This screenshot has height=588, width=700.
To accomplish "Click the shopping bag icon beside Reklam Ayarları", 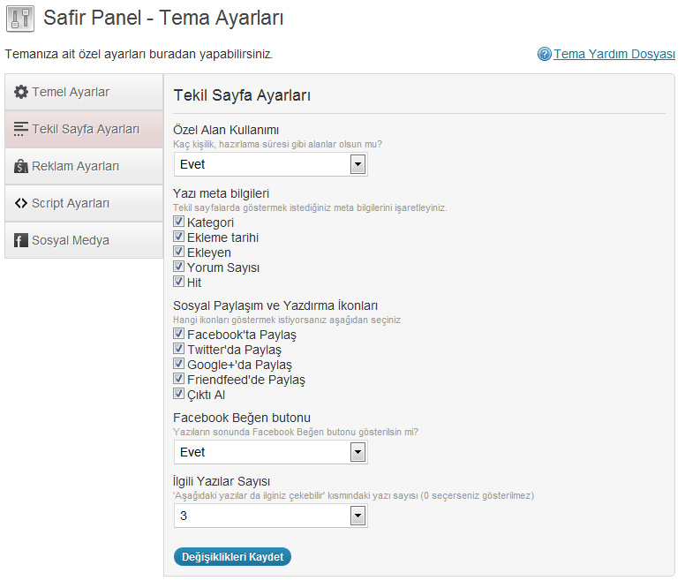I will [x=21, y=166].
